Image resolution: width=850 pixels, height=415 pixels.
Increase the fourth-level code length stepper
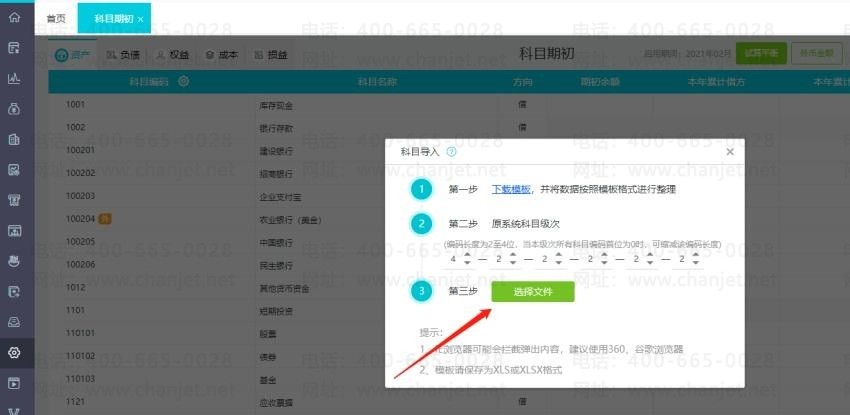point(604,255)
